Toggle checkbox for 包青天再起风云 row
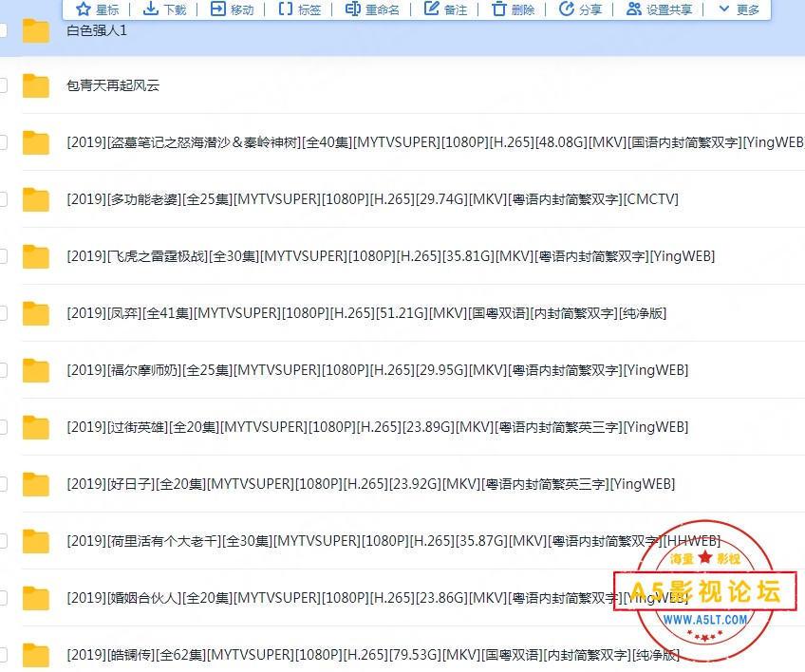The height and width of the screenshot is (672, 805). (3, 85)
